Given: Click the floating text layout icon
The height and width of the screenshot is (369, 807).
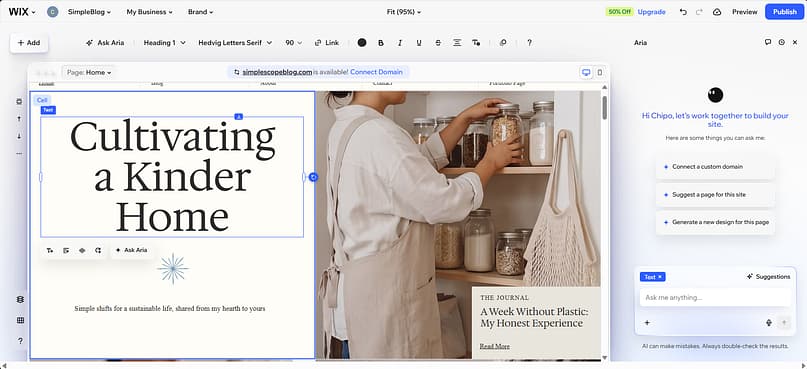Looking at the screenshot, I should click(x=66, y=250).
